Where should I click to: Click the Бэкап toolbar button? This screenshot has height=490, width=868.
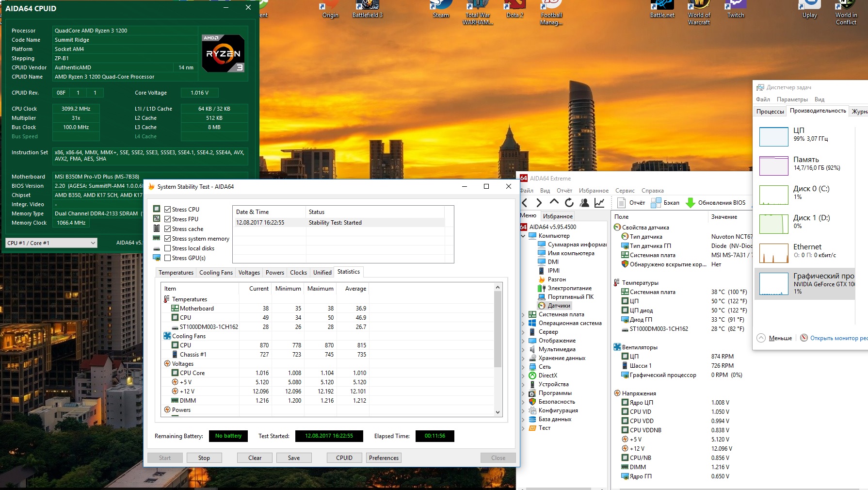[x=665, y=203]
